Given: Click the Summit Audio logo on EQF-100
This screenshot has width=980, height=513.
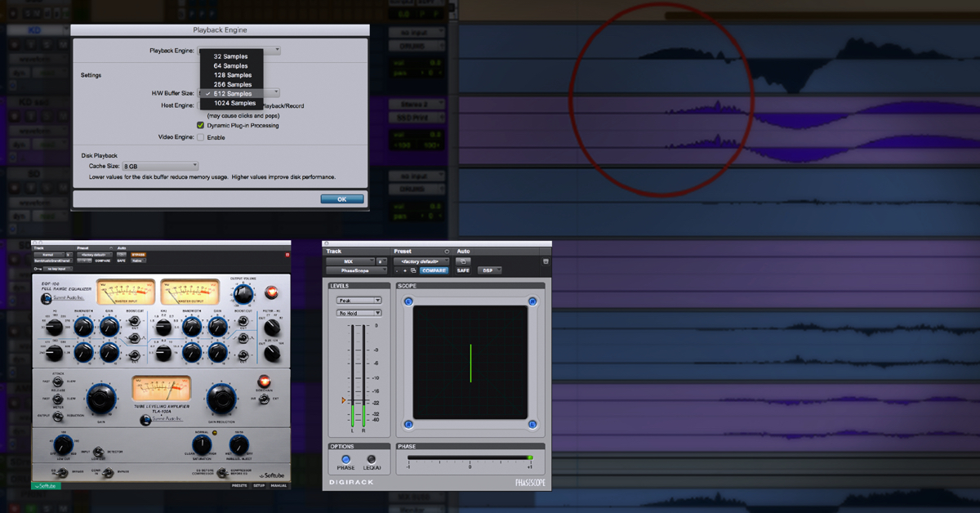Looking at the screenshot, I should pos(63,298).
